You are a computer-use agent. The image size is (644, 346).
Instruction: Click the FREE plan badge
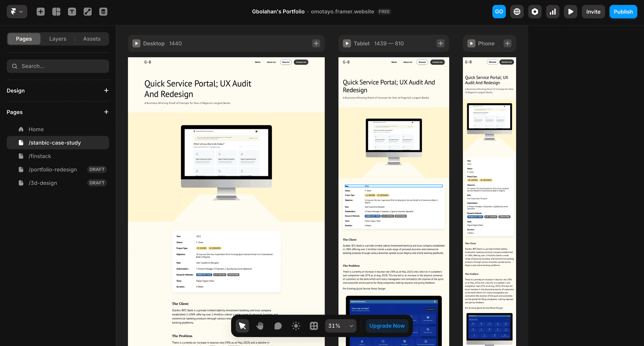[x=384, y=12]
